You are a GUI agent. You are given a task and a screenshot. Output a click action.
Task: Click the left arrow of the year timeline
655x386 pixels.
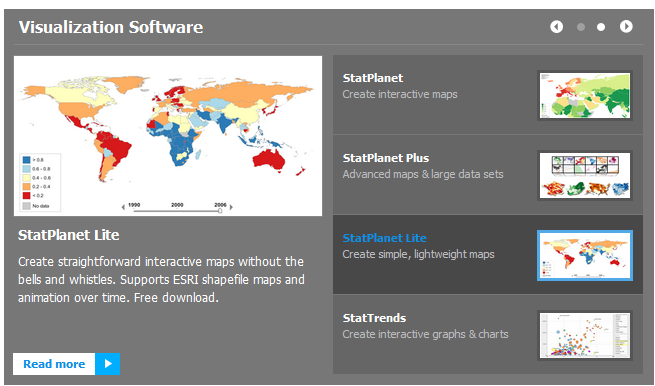(123, 207)
